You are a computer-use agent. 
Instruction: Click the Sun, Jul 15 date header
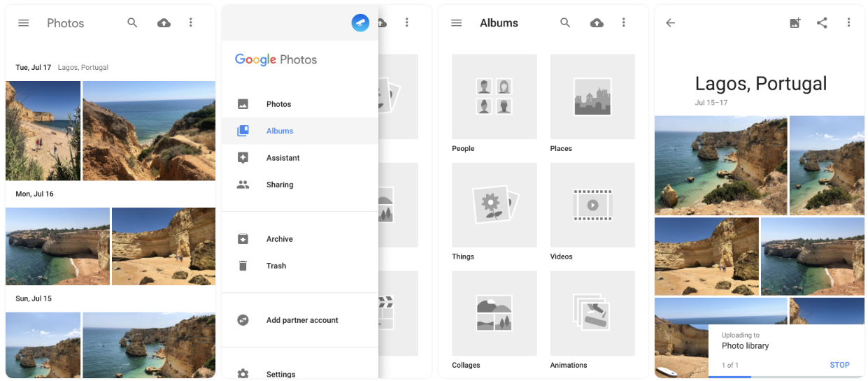pos(34,299)
